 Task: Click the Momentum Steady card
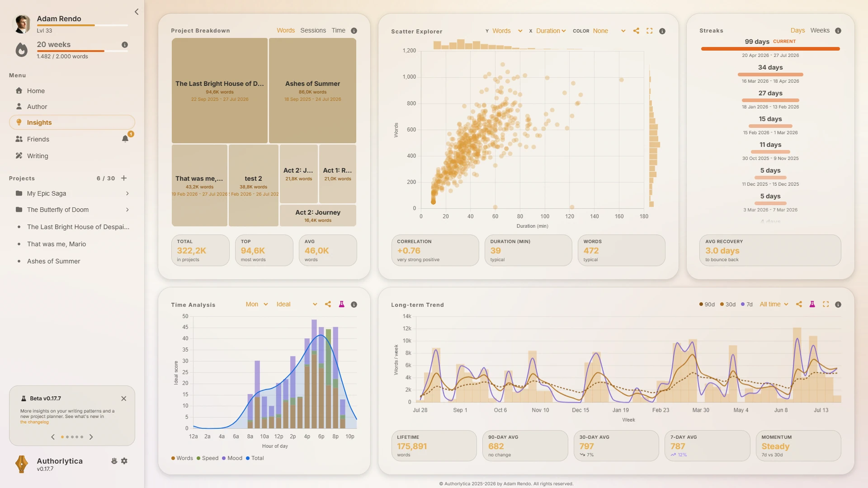point(798,446)
